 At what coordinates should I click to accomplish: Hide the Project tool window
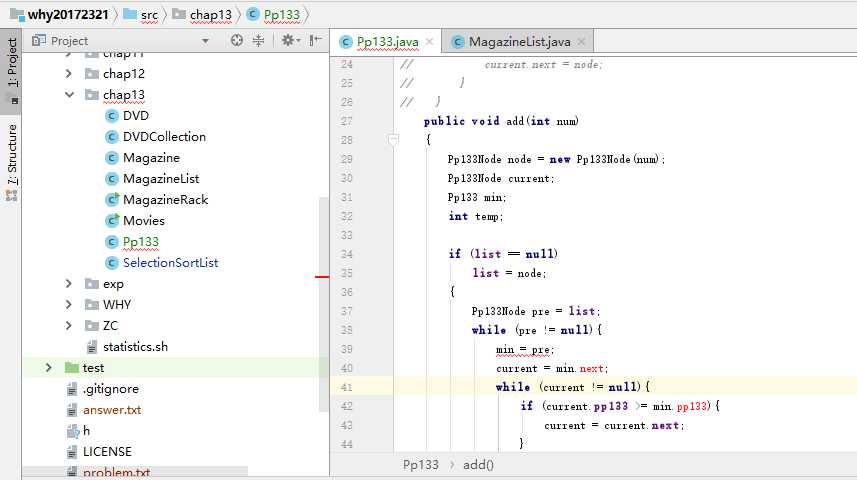click(316, 41)
